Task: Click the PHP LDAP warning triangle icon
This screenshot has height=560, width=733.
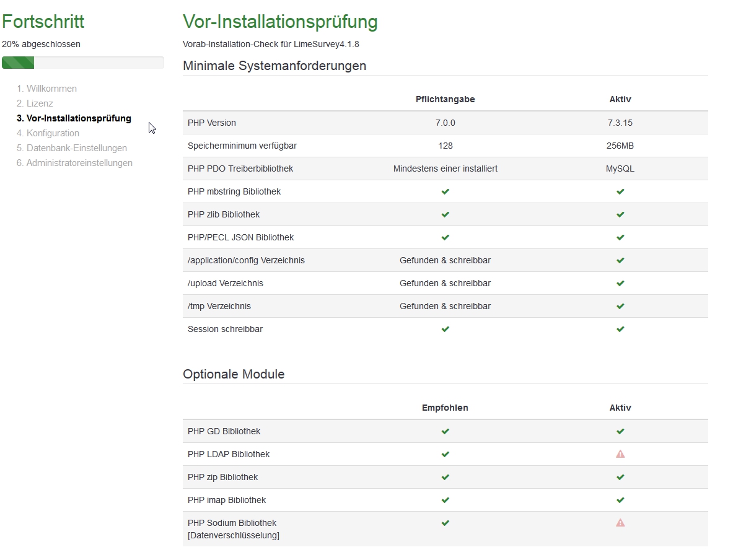Action: pyautogui.click(x=620, y=454)
